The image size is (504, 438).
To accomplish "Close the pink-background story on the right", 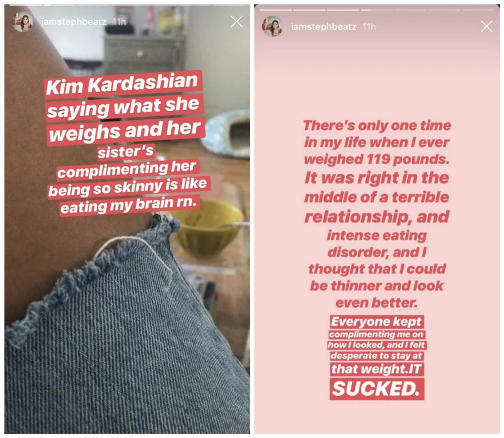I will pyautogui.click(x=486, y=26).
